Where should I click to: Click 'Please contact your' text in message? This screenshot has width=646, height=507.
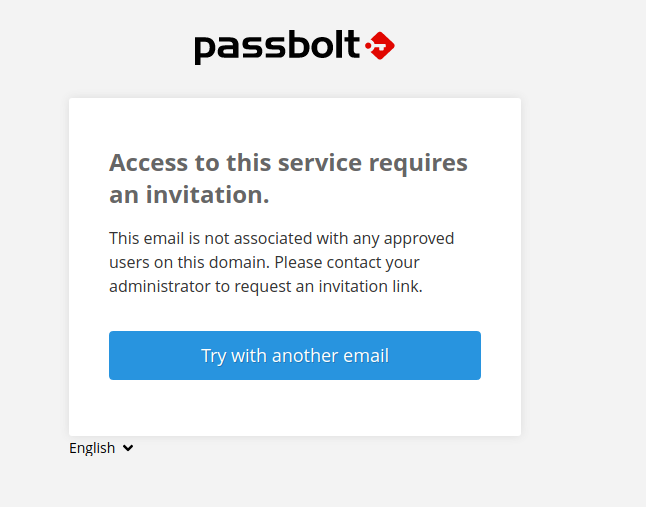pyautogui.click(x=346, y=262)
